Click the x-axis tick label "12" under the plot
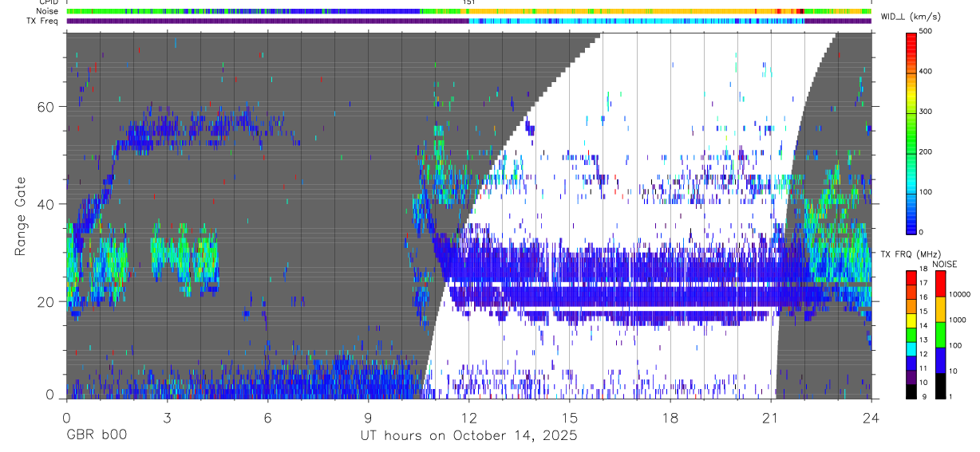 pyautogui.click(x=468, y=418)
